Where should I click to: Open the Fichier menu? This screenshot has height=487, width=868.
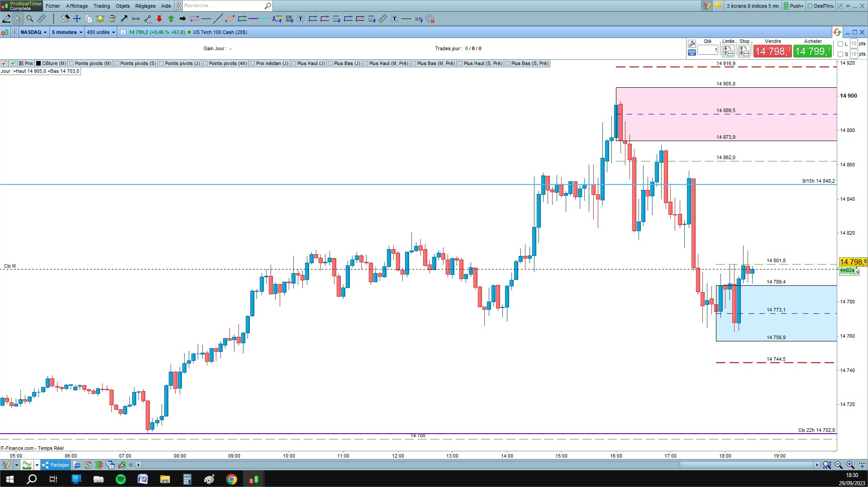point(53,6)
